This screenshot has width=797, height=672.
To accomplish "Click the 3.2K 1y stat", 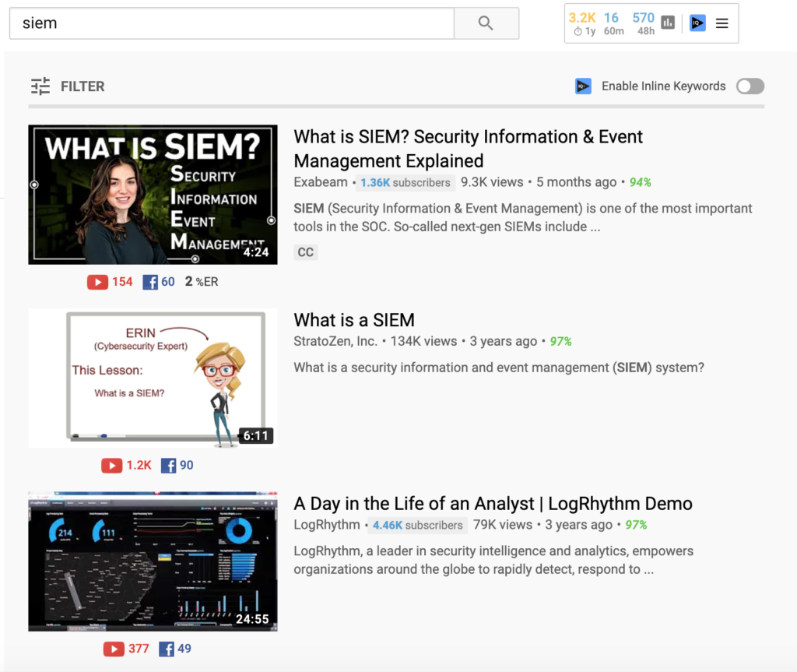I will (x=582, y=24).
